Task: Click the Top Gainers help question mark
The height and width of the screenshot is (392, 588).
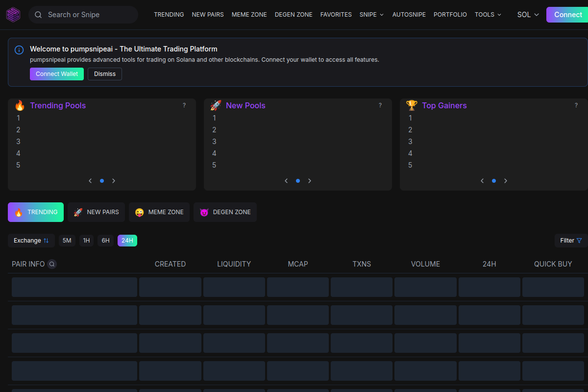Action: click(576, 105)
